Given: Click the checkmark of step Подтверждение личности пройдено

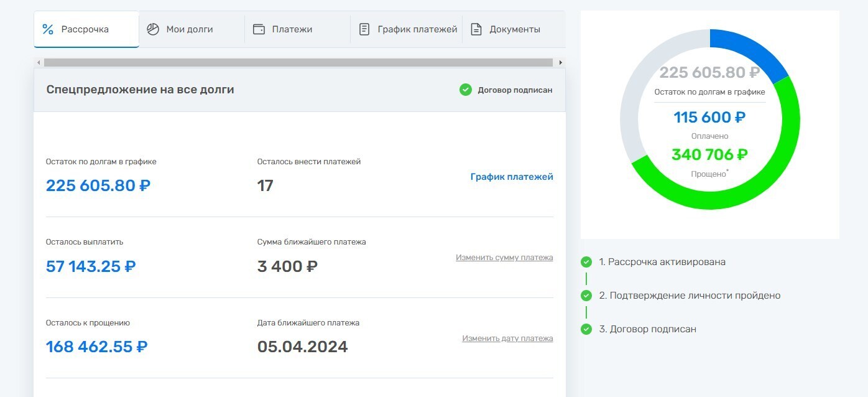Looking at the screenshot, I should (x=586, y=296).
